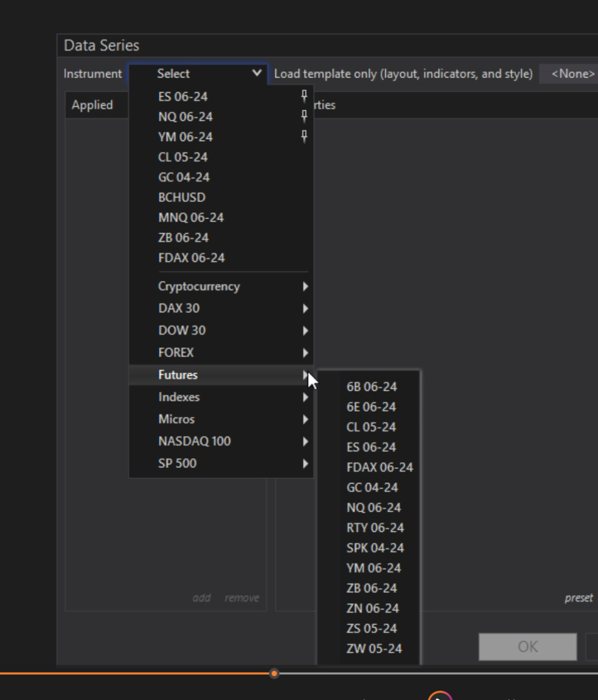Choose 6B 06-24 in Futures submenu

coord(369,387)
